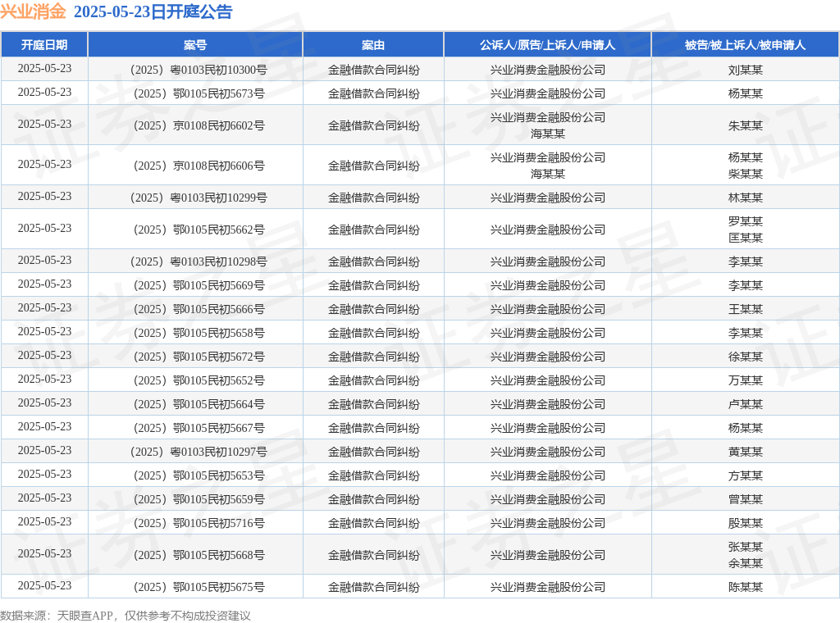840x623 pixels.
Task: Select the 案由 column header
Action: [x=373, y=45]
